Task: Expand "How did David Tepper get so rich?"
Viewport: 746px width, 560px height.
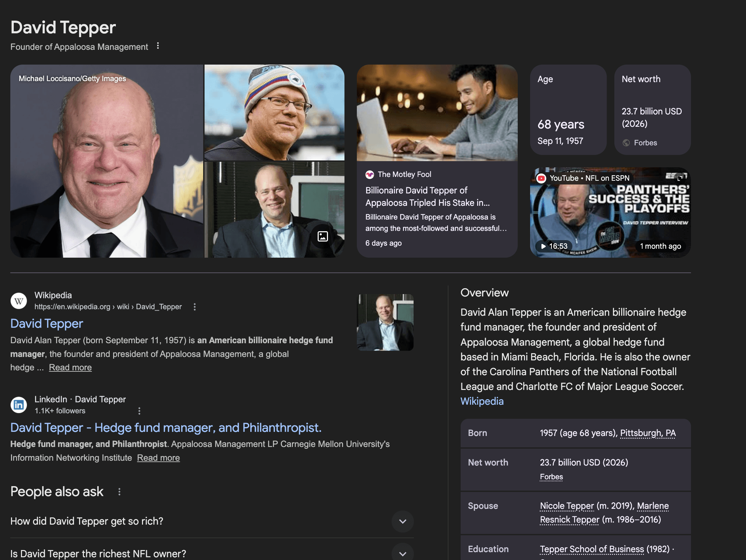Action: tap(403, 522)
